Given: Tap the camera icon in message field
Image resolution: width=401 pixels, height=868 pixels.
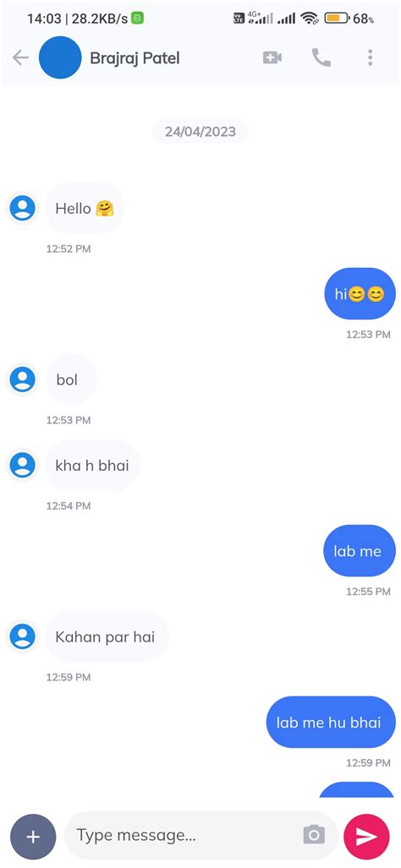Looking at the screenshot, I should [314, 835].
